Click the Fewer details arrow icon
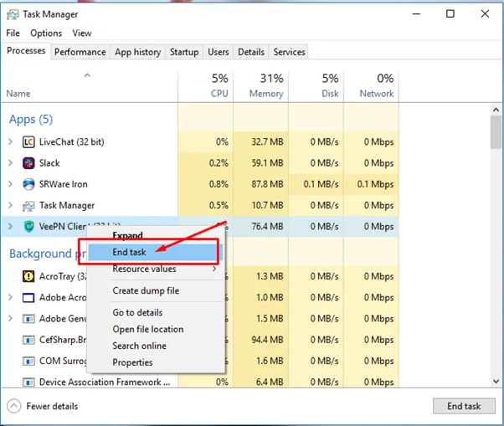Image resolution: width=504 pixels, height=426 pixels. point(14,406)
